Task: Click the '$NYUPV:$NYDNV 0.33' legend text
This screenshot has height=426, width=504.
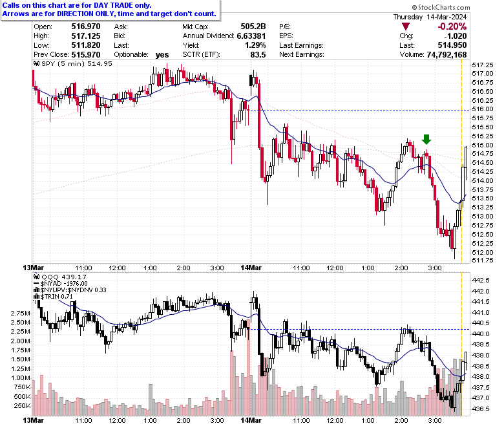Action: [x=73, y=290]
